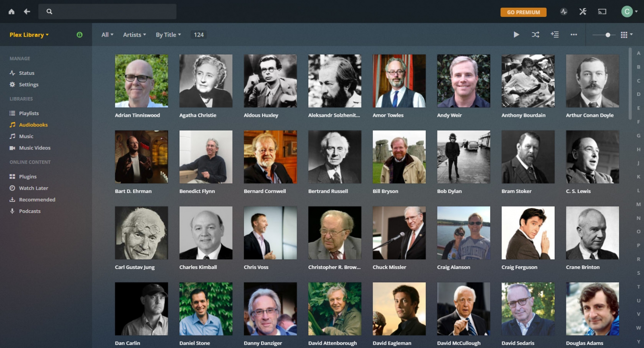Click the green server secure-connection badge
Image resolution: width=644 pixels, height=348 pixels.
tap(80, 35)
